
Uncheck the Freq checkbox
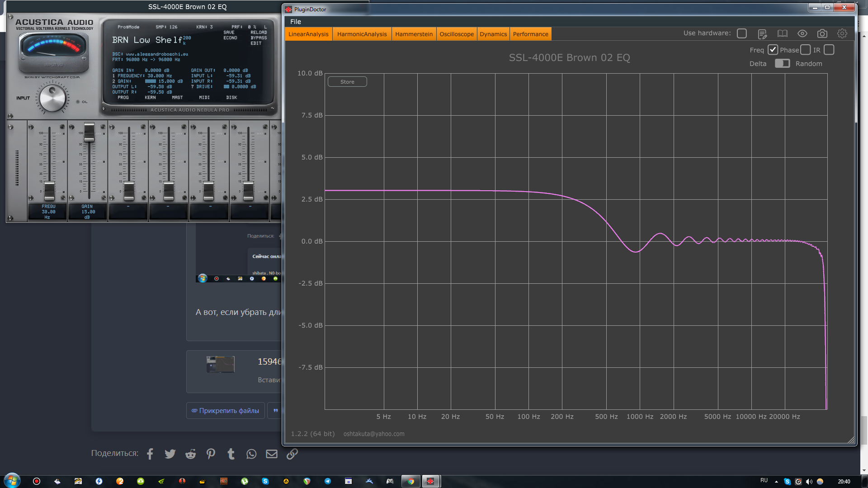(773, 50)
